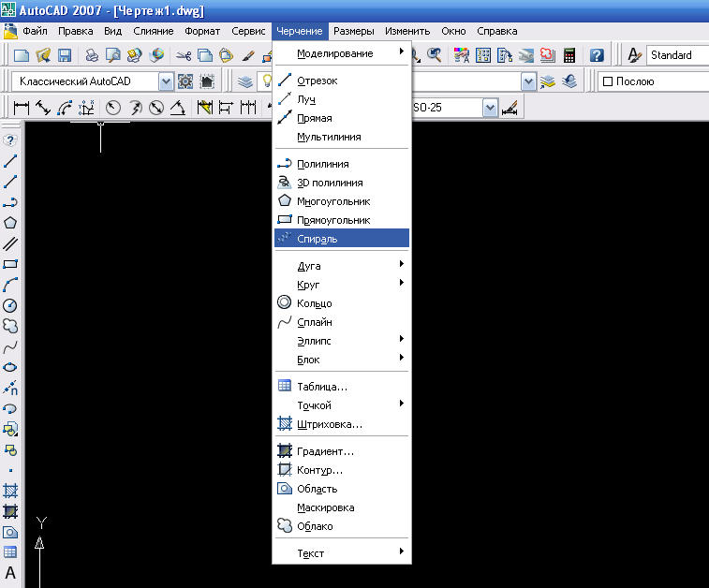Viewport: 709px width, 588px height.
Task: Click Таблица... in the drawing menu
Action: [322, 387]
